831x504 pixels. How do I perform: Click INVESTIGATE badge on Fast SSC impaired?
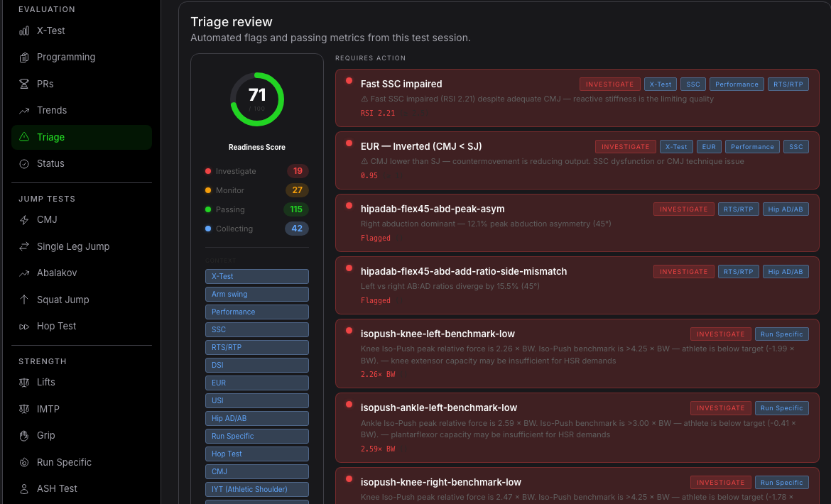tap(609, 84)
